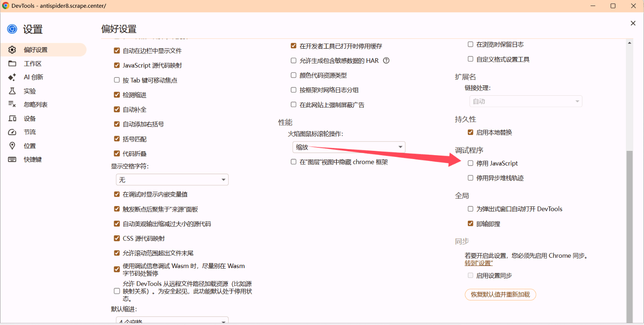Open the 缩放 flame chart scroll dropdown
644x325 pixels.
(x=348, y=147)
